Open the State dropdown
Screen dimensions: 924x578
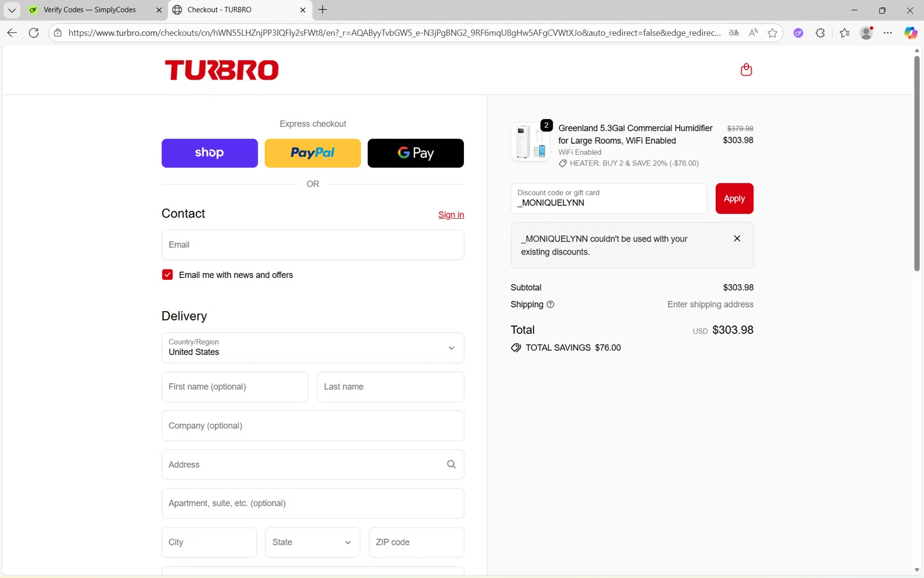[x=312, y=542]
